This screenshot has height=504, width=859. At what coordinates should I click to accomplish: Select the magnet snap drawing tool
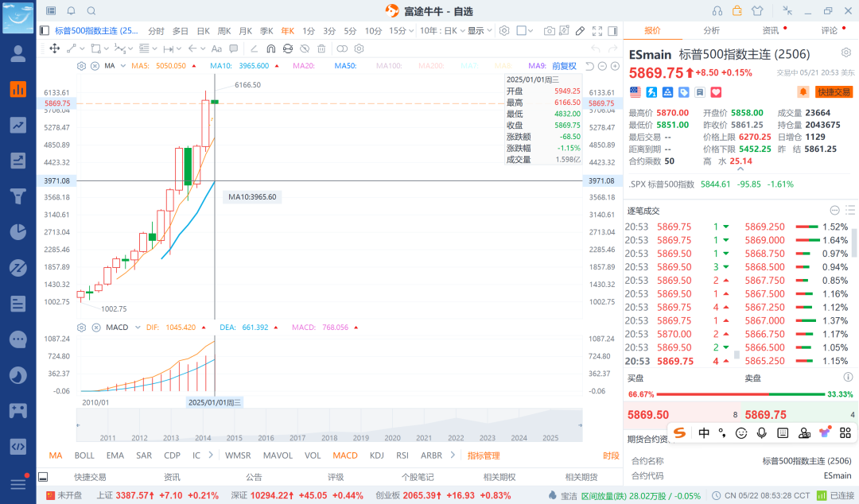(270, 48)
